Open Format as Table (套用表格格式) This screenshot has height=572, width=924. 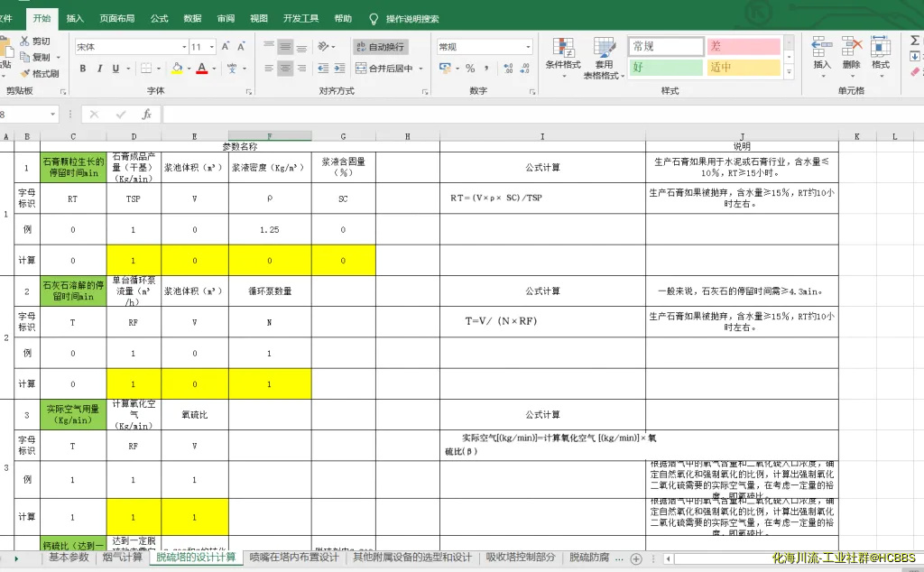(604, 58)
